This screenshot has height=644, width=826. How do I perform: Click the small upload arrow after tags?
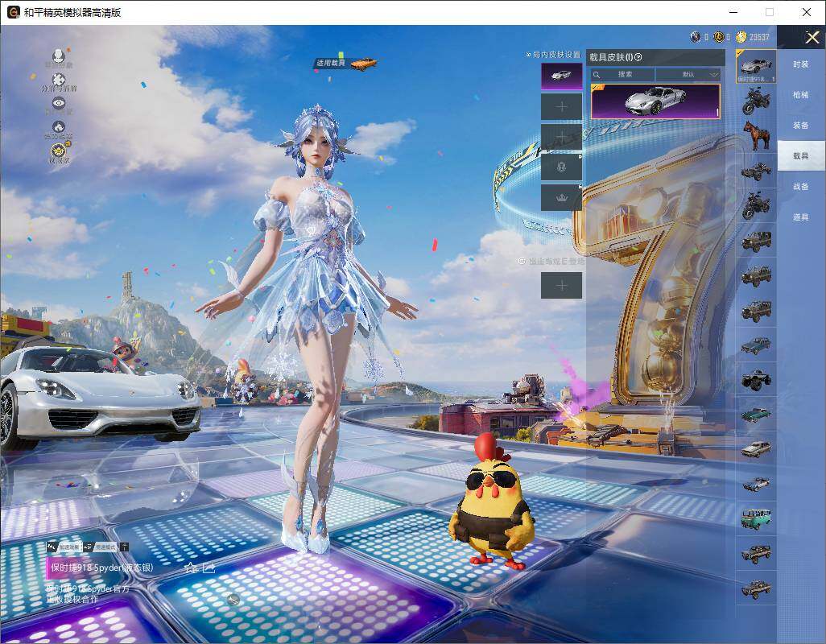pyautogui.click(x=124, y=547)
